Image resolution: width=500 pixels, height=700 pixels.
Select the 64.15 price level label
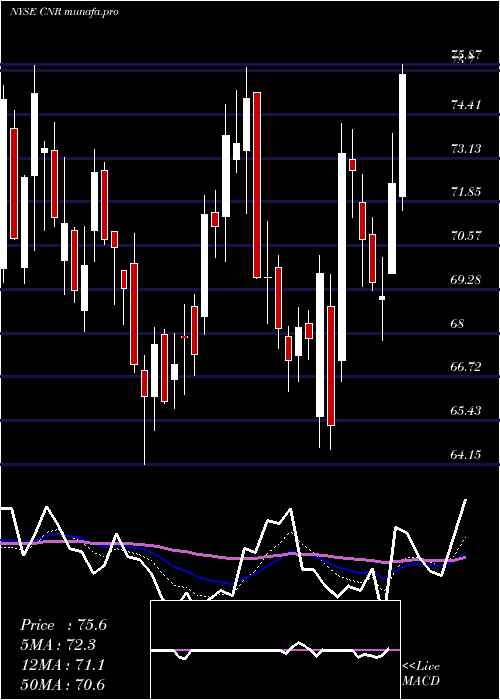click(466, 454)
